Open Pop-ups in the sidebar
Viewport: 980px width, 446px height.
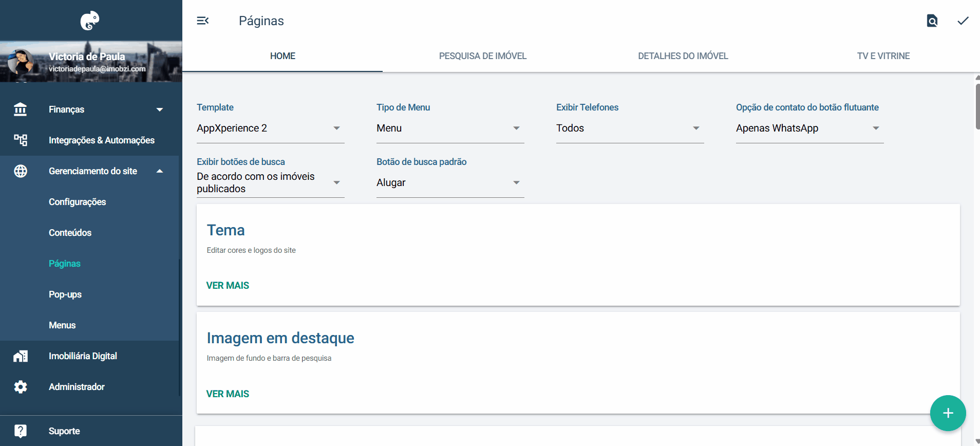tap(65, 294)
